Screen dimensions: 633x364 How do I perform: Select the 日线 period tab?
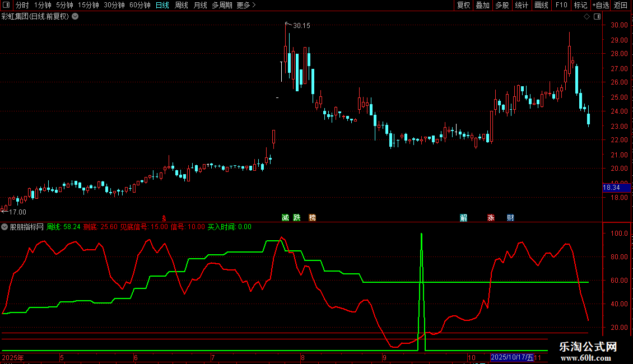point(162,5)
